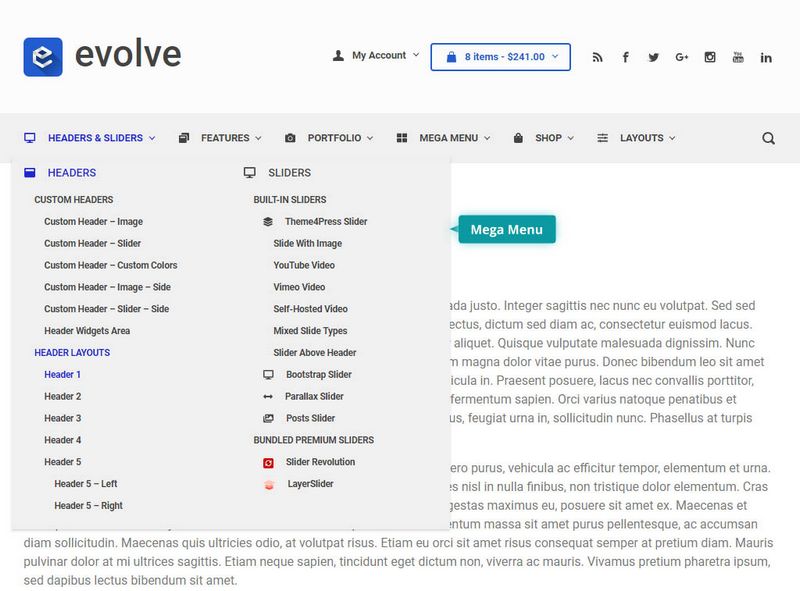This screenshot has height=591, width=800.
Task: Open Mixed Slide Types demo
Action: point(310,331)
